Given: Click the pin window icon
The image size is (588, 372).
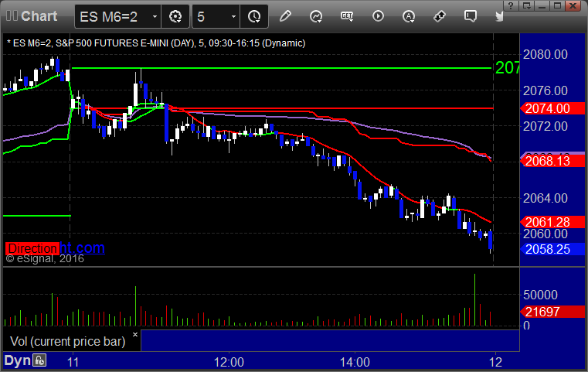Looking at the screenshot, I should click(440, 16).
